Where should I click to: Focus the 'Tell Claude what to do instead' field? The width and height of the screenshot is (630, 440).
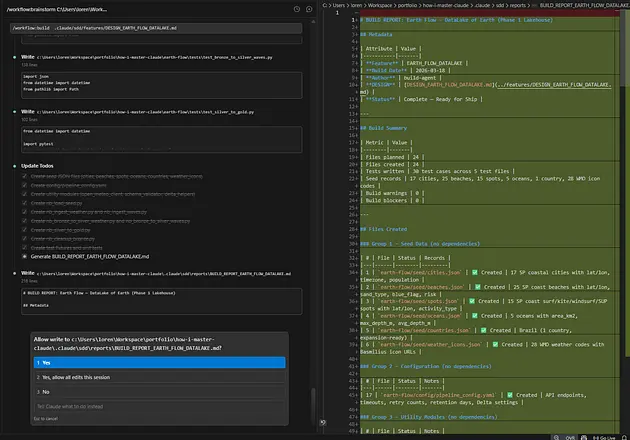(160, 406)
